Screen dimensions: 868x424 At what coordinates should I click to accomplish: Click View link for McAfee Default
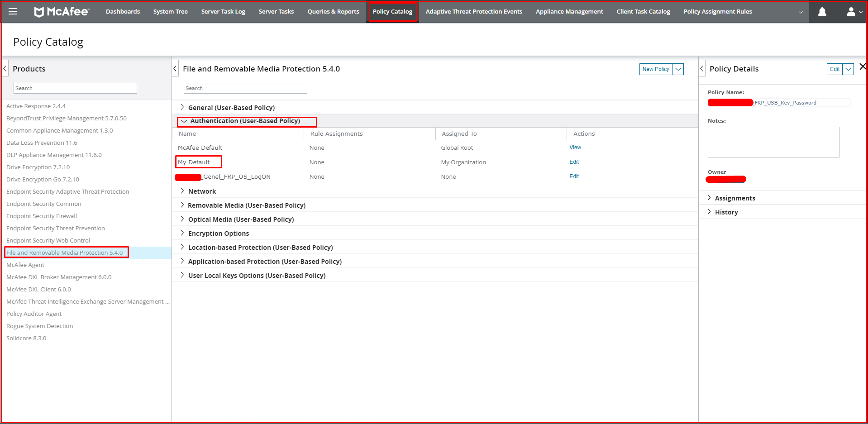[x=575, y=148]
